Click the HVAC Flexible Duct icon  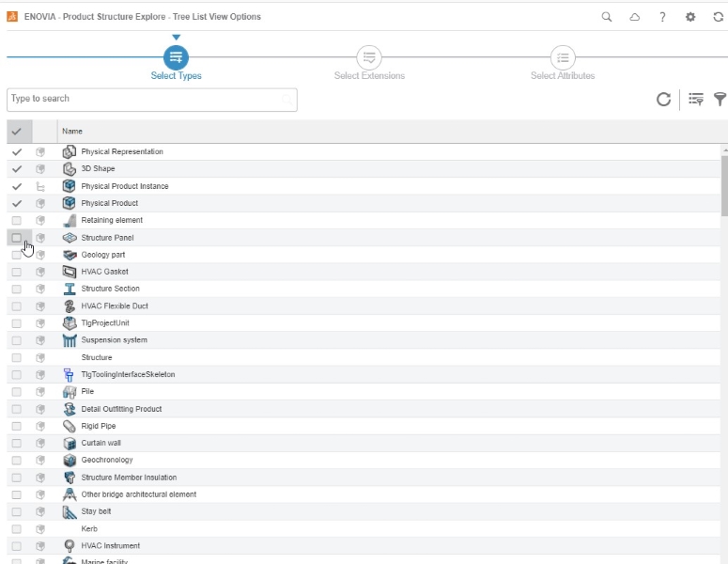(70, 305)
